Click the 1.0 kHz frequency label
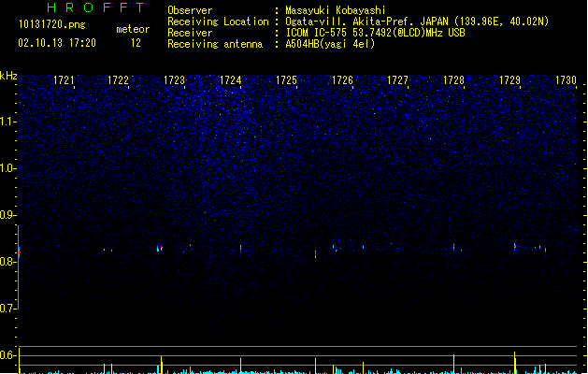Screen dimensions: 588x374 7,168
